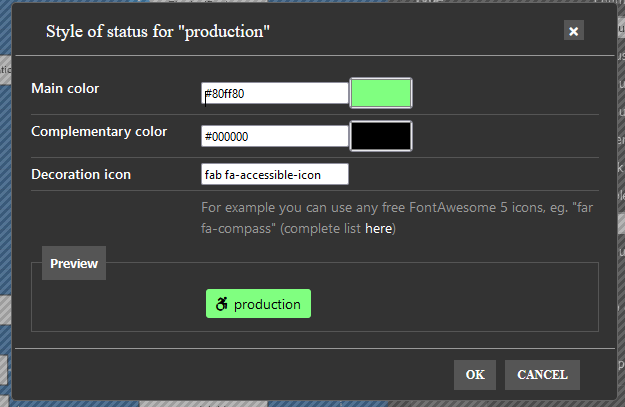Click empty space right of preview badge
Viewport: 625px width, 407px height.
tap(450, 304)
